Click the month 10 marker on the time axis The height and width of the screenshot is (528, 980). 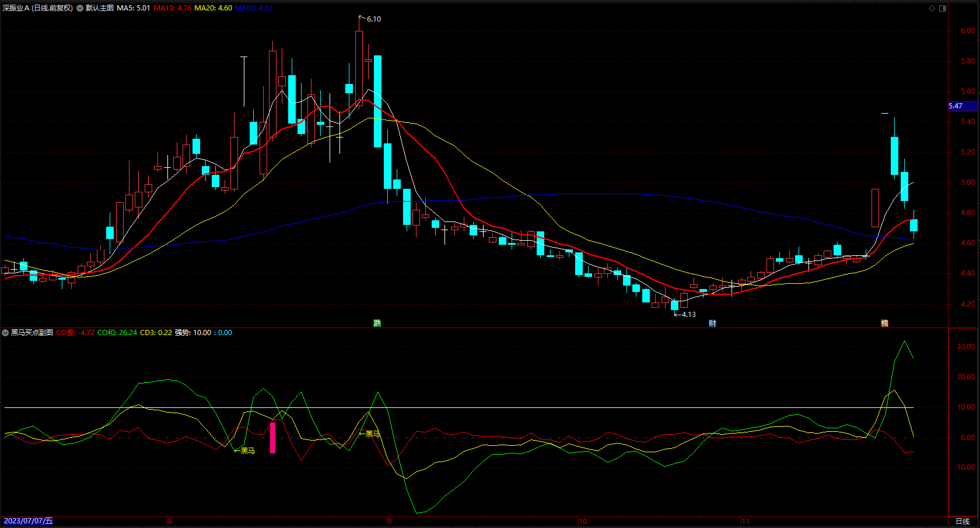[x=583, y=521]
